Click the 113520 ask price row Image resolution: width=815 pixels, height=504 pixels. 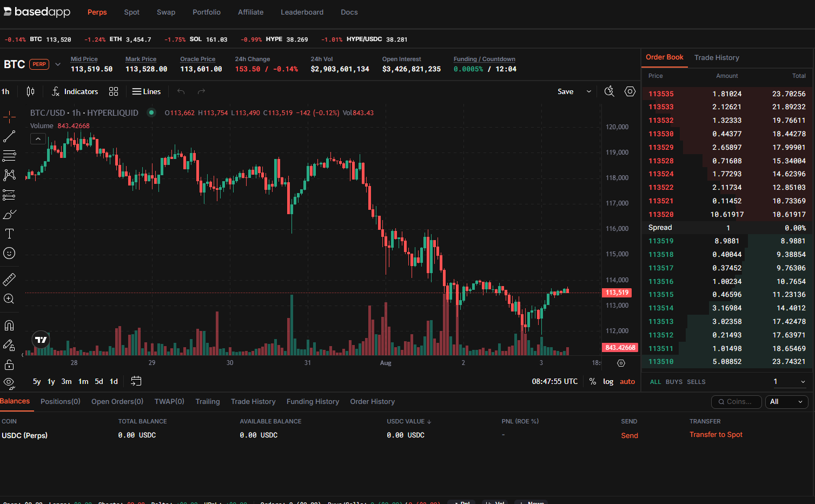pos(727,214)
